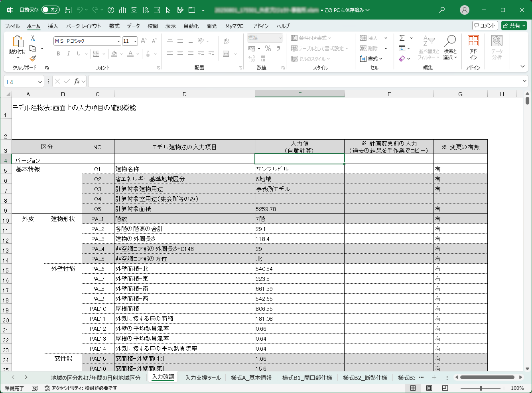Toggle the AutoSave switch
532x393 pixels.
click(x=50, y=10)
